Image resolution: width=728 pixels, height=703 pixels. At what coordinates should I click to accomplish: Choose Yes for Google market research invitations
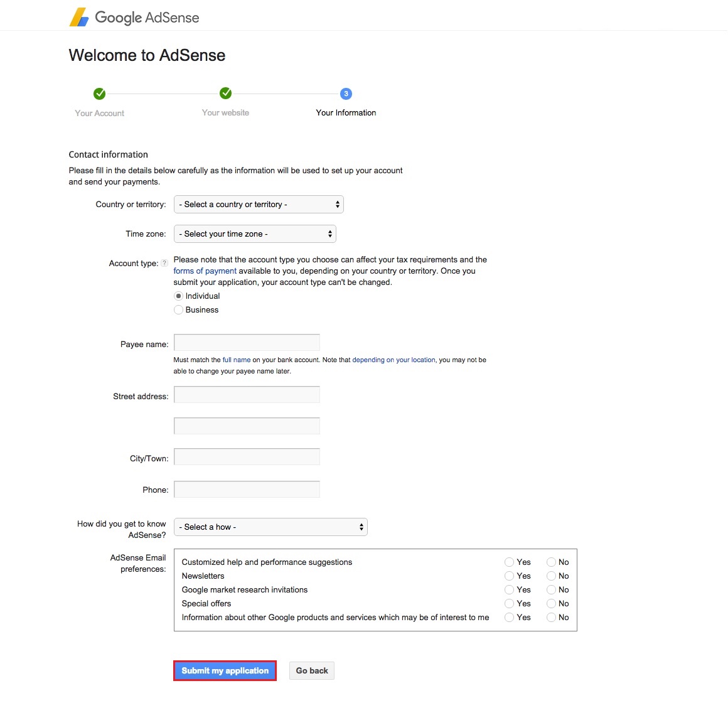coord(510,589)
